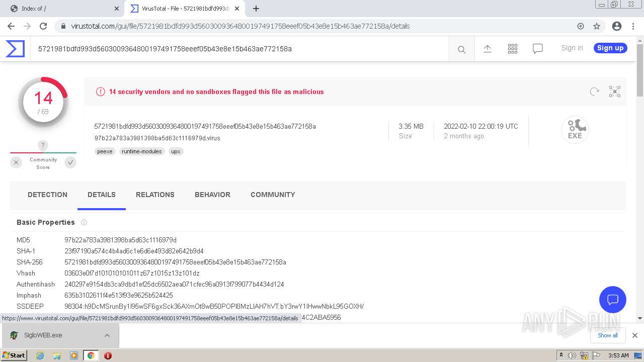
Task: Select the Vhash value
Action: [x=132, y=273]
